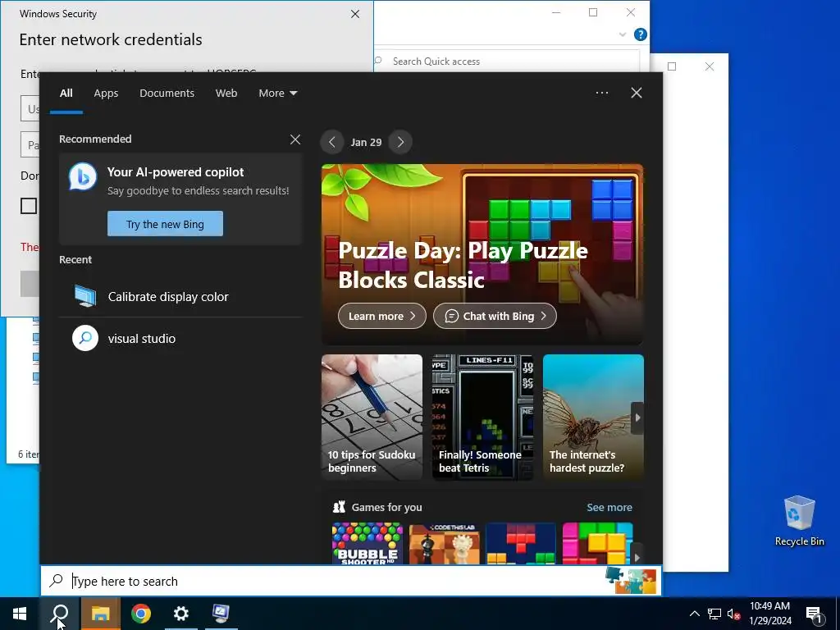This screenshot has height=630, width=840.
Task: Open the search panel options ellipsis
Action: pyautogui.click(x=601, y=93)
